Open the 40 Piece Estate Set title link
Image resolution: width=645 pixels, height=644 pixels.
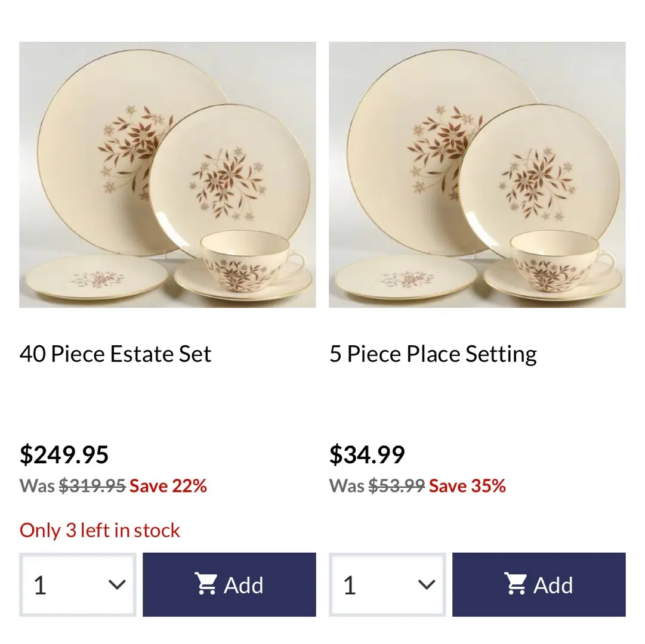pos(115,354)
